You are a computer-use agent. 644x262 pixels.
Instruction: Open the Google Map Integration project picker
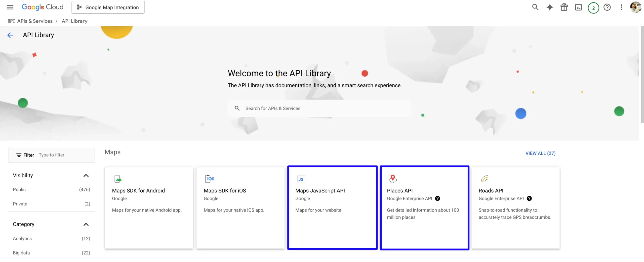[x=108, y=7]
